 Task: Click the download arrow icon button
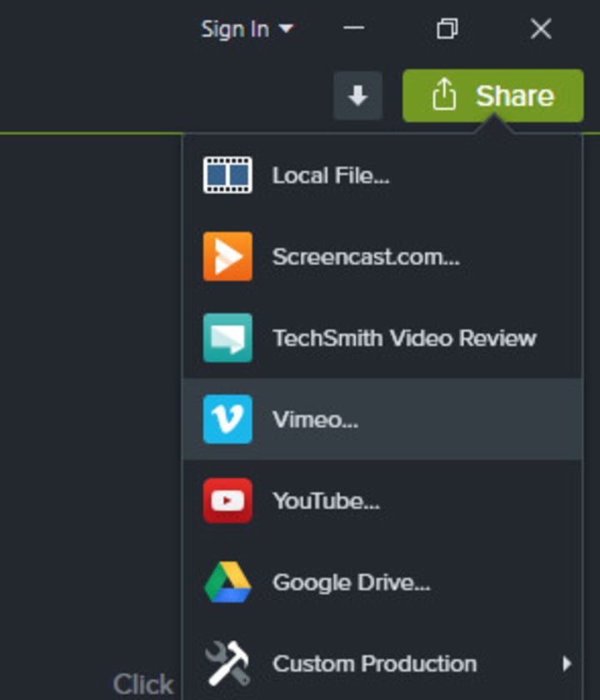pos(357,96)
